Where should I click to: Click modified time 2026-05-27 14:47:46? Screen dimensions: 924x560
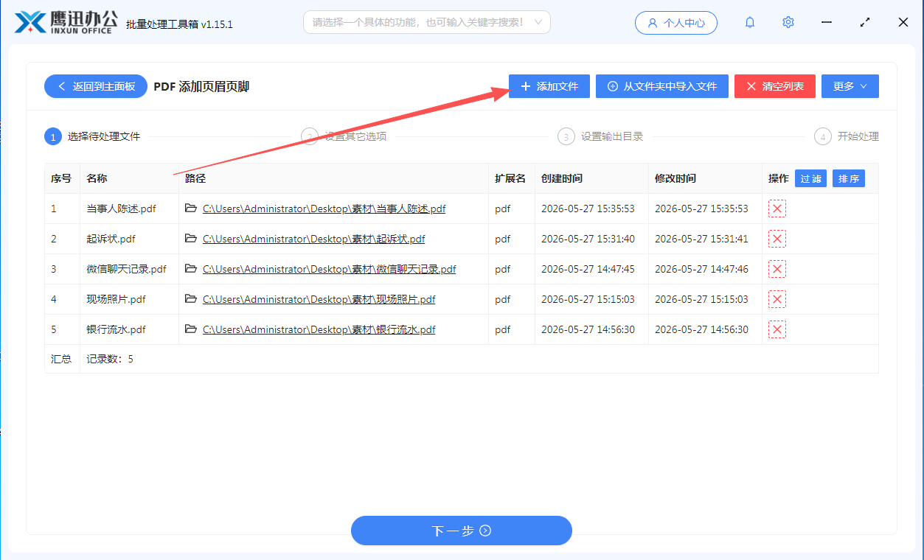coord(701,269)
